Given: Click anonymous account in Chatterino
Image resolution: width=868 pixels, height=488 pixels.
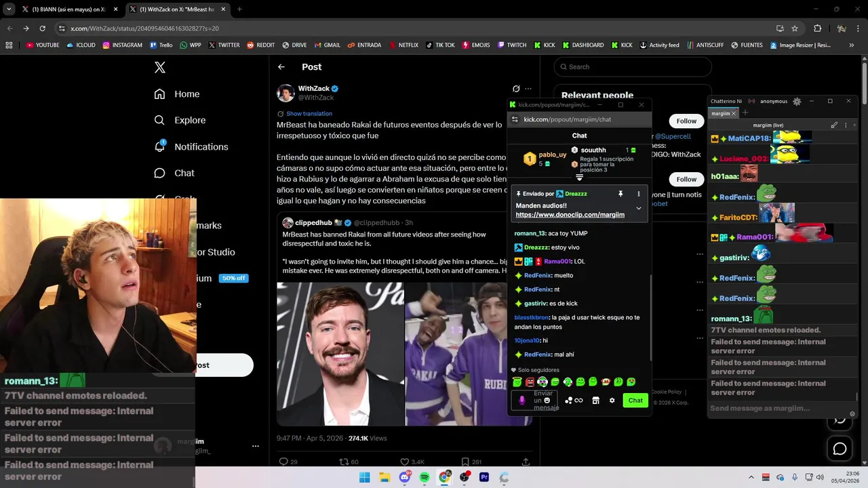Looking at the screenshot, I should 774,102.
